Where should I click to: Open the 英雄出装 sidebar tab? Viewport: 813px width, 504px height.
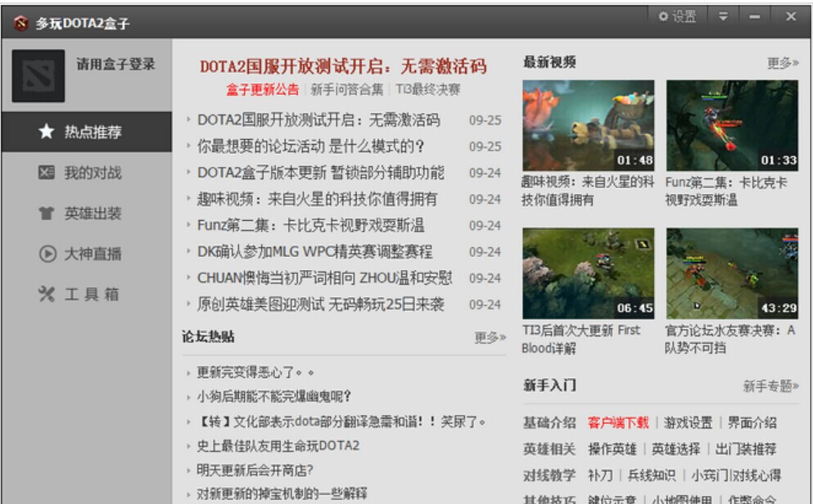(87, 213)
